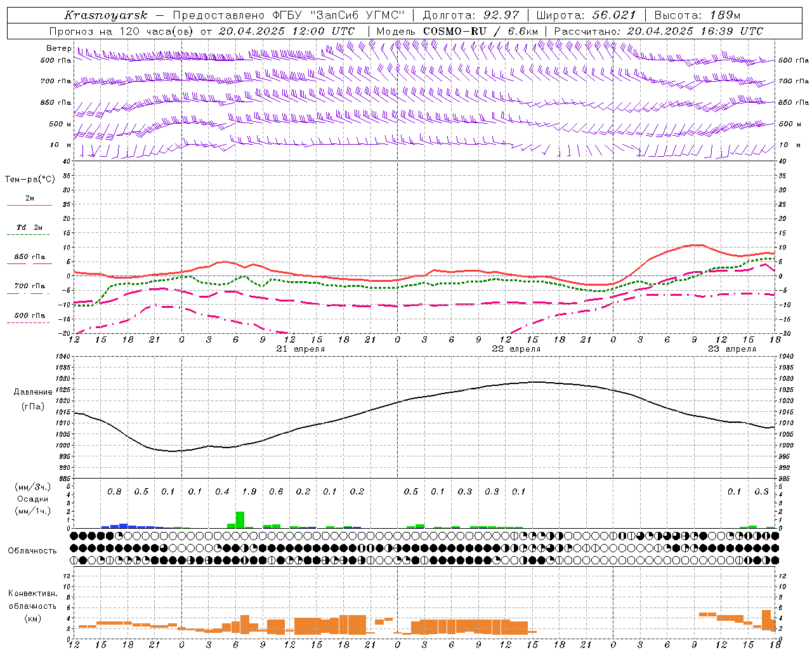Image resolution: width=812 pixels, height=650 pixels.
Task: Select the "Осадки" precipitation label
Action: click(32, 499)
